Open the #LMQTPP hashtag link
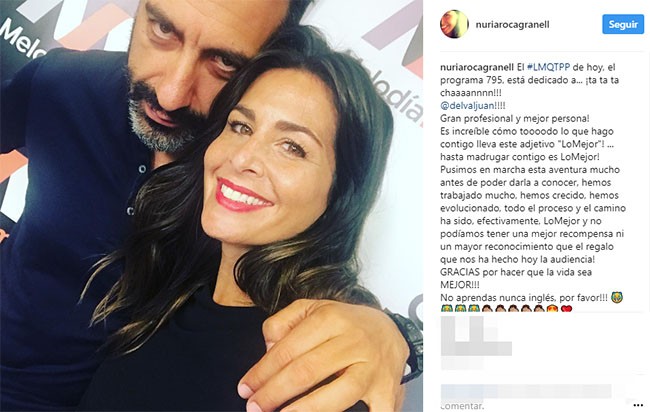Image resolution: width=650 pixels, height=412 pixels. click(x=548, y=67)
